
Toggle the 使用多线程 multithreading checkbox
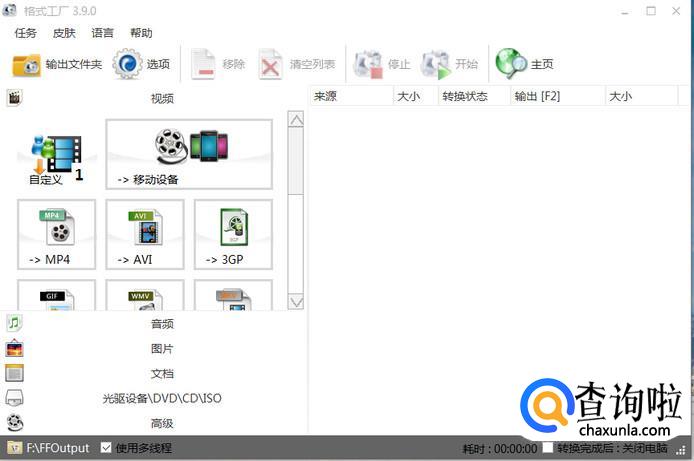coord(107,448)
